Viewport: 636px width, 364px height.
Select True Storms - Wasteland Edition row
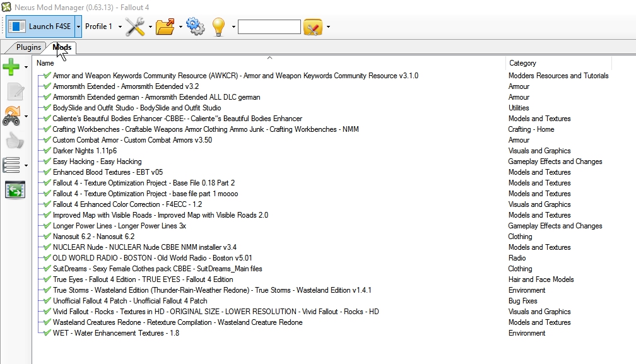[x=212, y=290]
